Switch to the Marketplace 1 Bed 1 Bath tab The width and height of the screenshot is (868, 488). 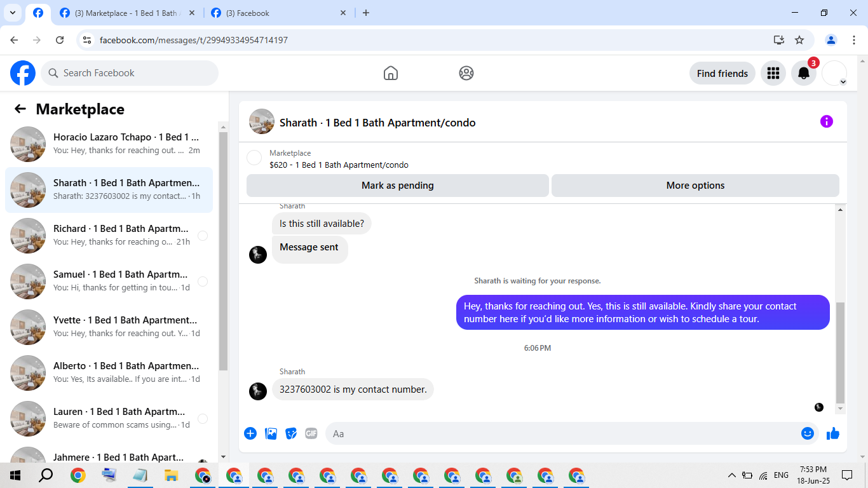[x=127, y=13]
